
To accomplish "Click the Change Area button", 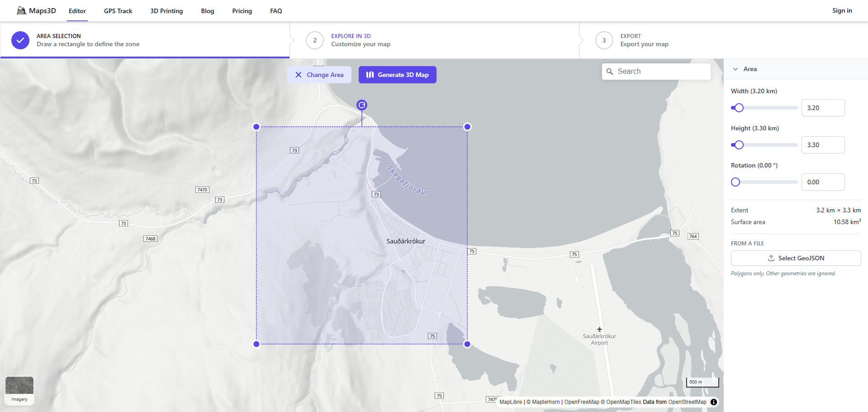I will pyautogui.click(x=319, y=75).
